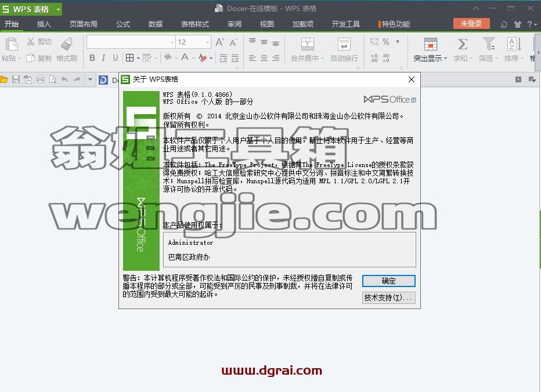Cut selection with the scissors icon
Image resolution: width=541 pixels, height=392 pixels.
pos(31,42)
